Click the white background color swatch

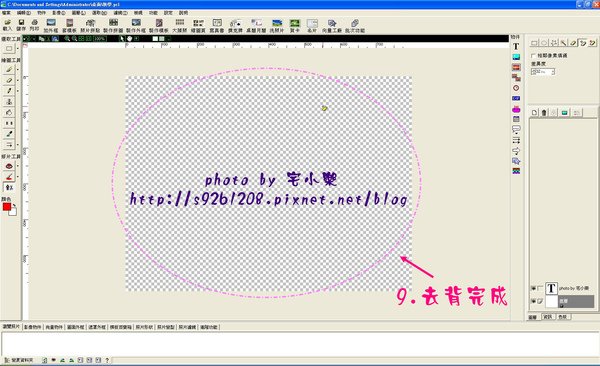point(13,212)
